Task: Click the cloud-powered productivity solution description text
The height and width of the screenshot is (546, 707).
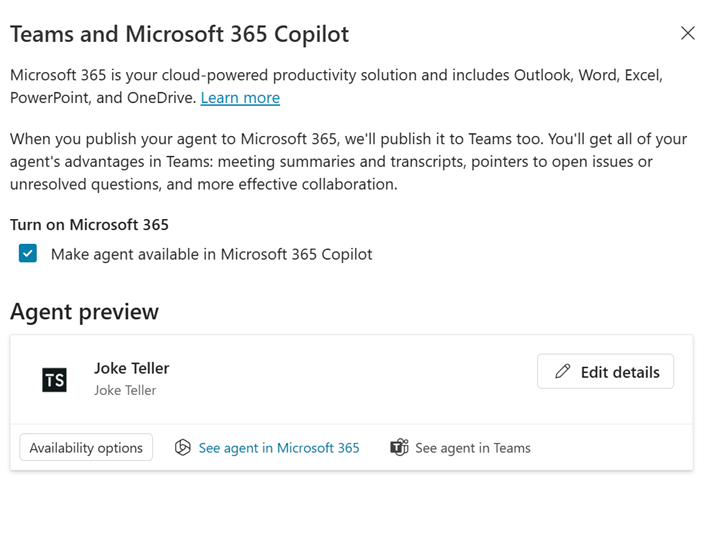Action: click(336, 76)
